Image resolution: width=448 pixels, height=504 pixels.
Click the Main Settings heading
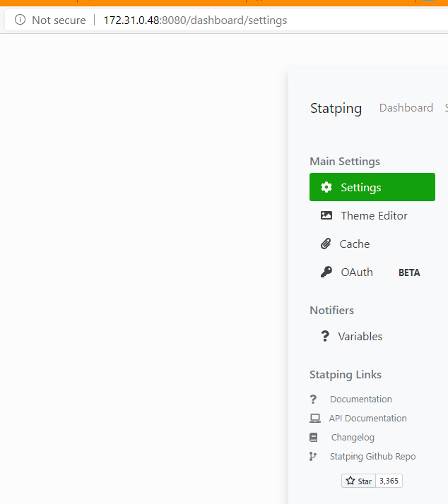coord(345,162)
